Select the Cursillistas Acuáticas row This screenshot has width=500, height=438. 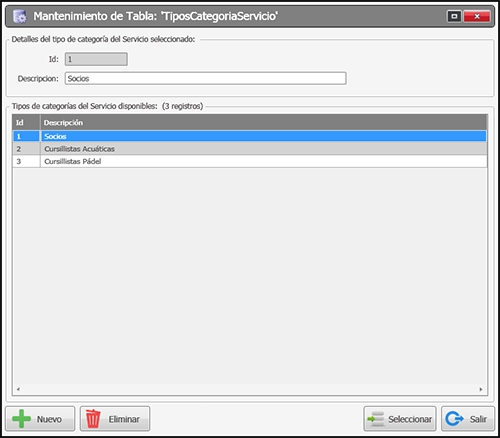coord(250,149)
